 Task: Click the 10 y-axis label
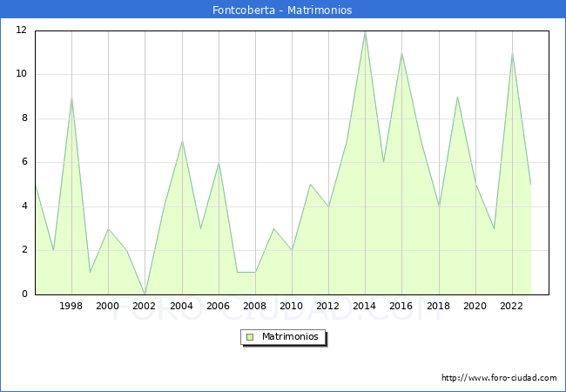22,74
